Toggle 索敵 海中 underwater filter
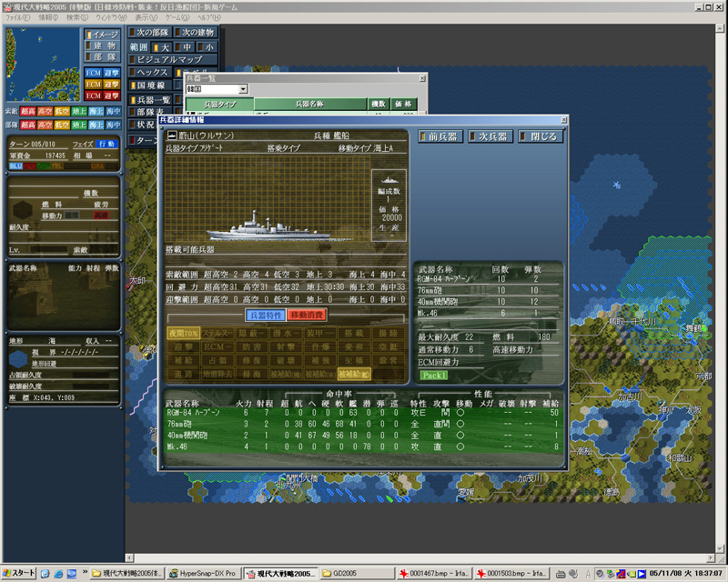This screenshot has height=582, width=728. (113, 111)
